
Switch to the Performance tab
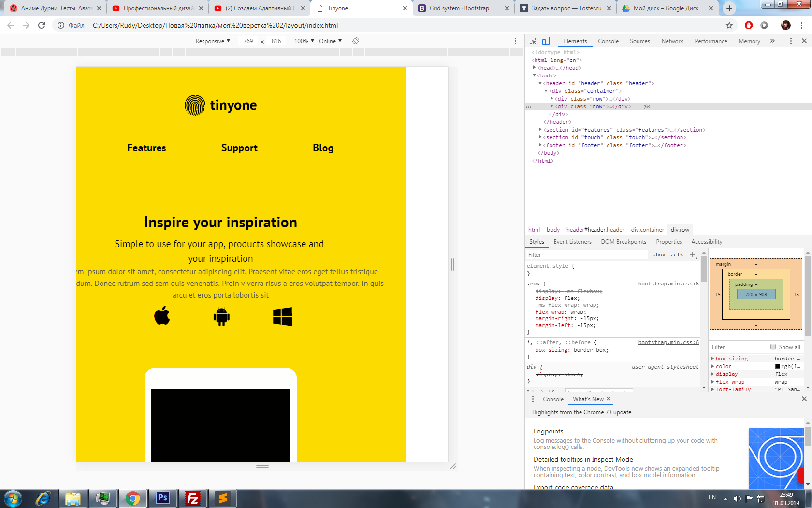tap(710, 41)
